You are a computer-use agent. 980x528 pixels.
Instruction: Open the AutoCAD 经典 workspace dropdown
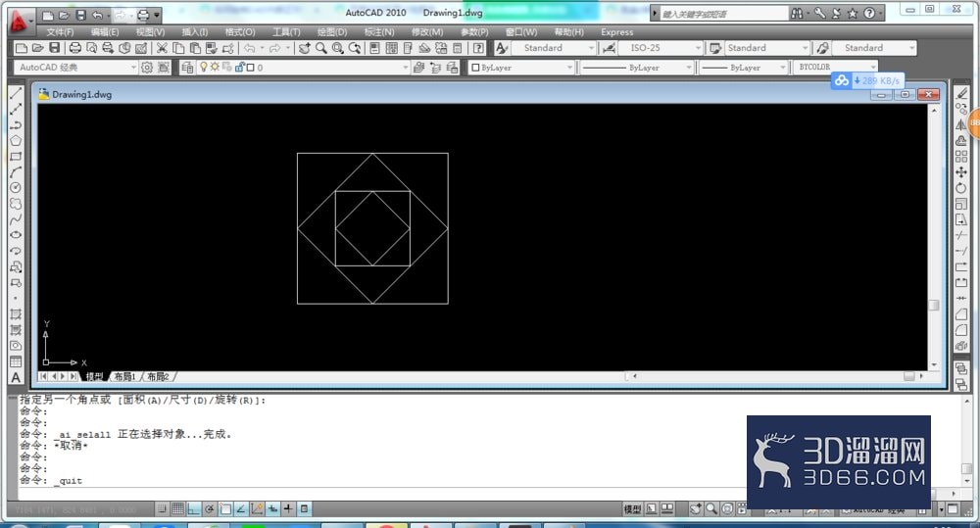[75, 68]
